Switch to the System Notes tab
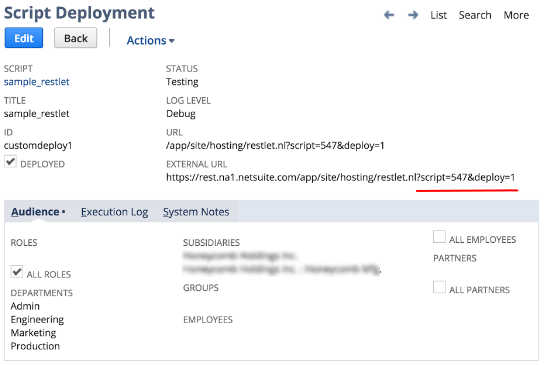Image resolution: width=544 pixels, height=366 pixels. [196, 212]
